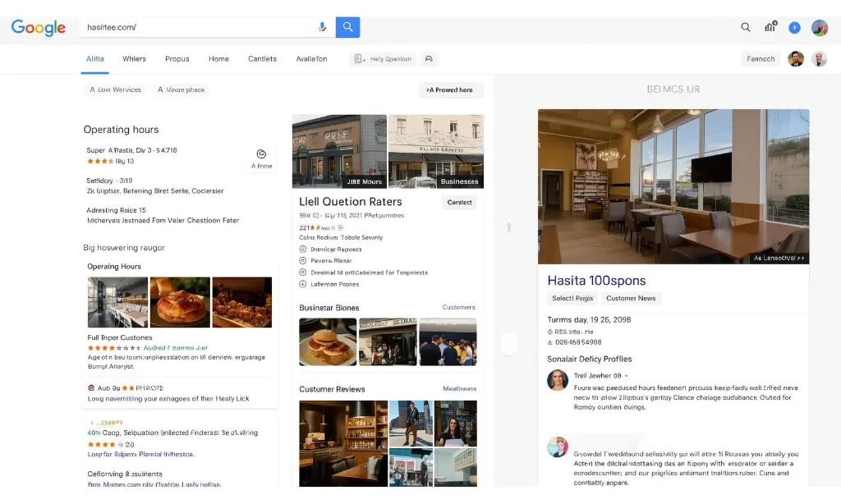Open the fried food photo under Operaing Hours
The height and width of the screenshot is (504, 841).
point(242,302)
